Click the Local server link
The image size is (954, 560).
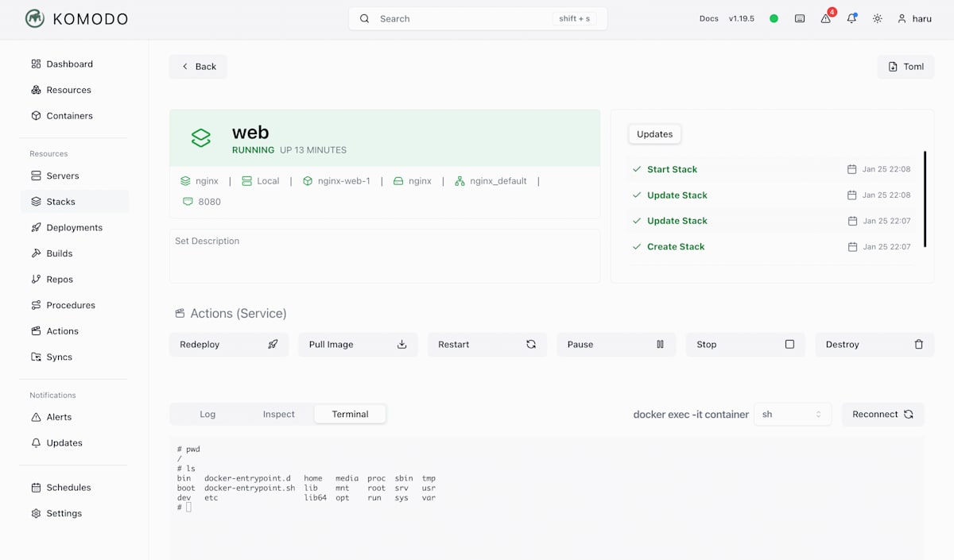click(261, 181)
